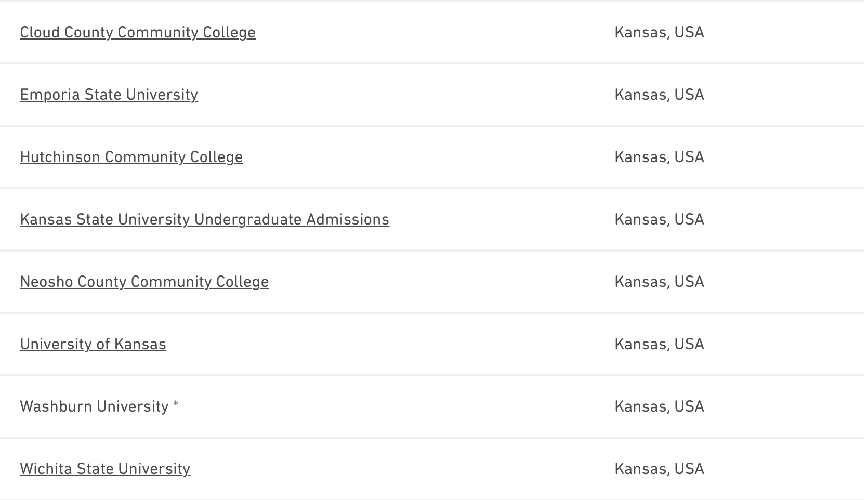Select Kansas, USA beside Wichita State University

(659, 469)
